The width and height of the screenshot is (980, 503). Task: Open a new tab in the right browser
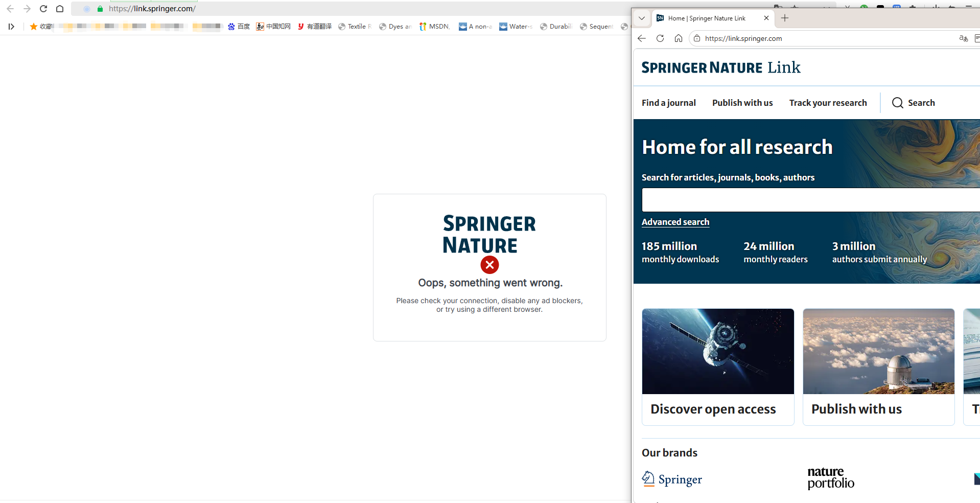(785, 18)
